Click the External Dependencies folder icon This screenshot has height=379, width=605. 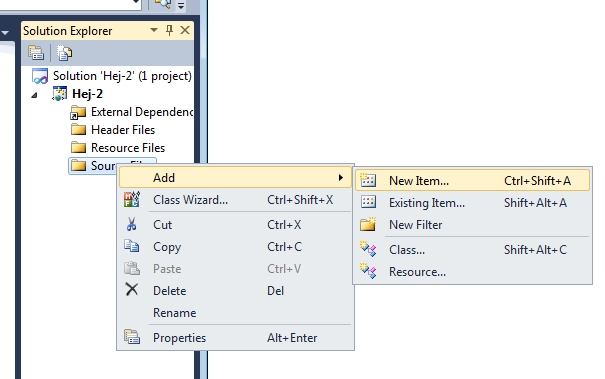click(78, 112)
